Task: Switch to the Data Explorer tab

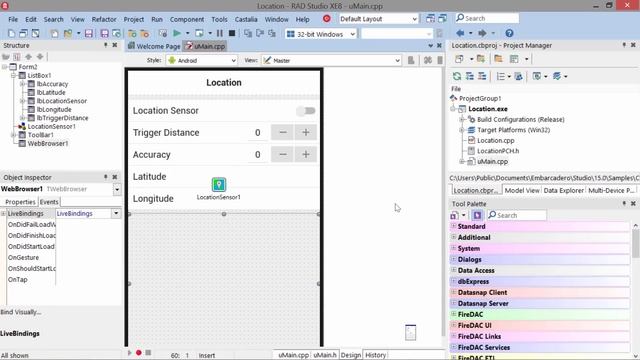Action: tap(564, 190)
